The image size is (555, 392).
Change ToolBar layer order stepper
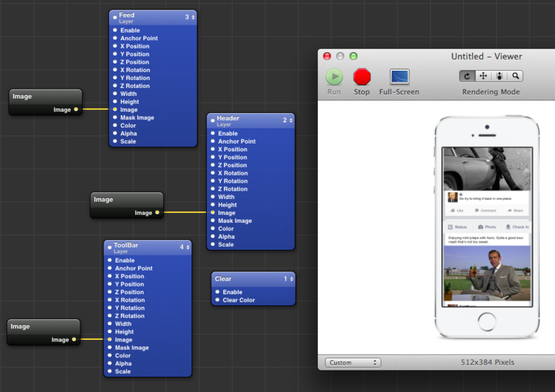point(187,247)
